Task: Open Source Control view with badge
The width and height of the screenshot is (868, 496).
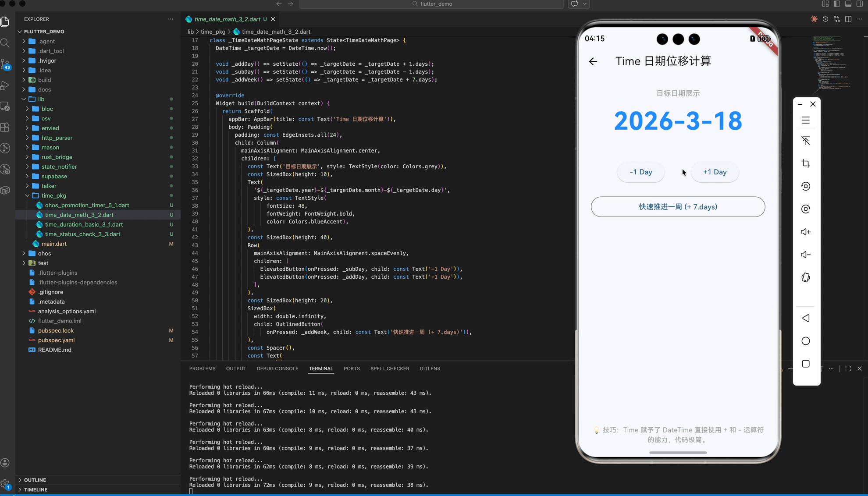Action: (x=5, y=64)
